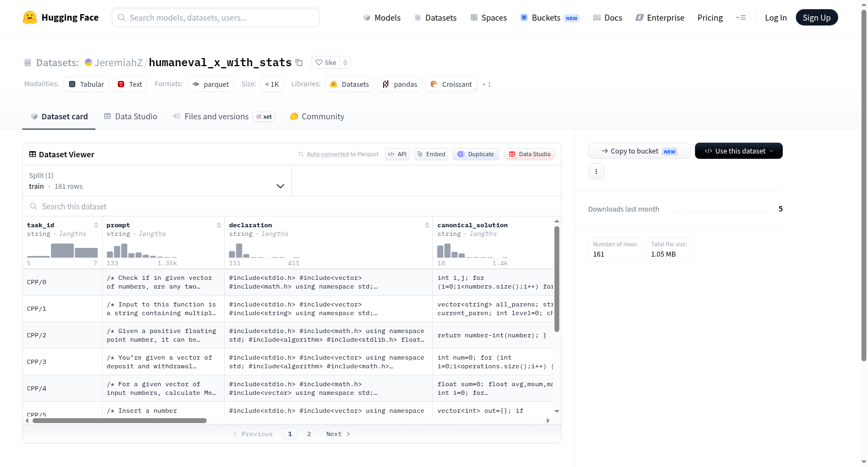Click the humaneval_x_with_stats dataset title
The width and height of the screenshot is (868, 467).
coord(220,62)
